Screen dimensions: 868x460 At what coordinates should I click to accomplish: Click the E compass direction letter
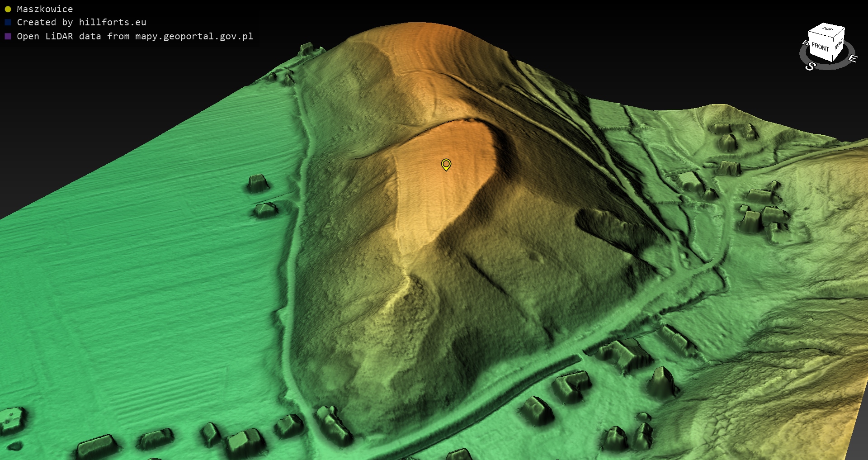coord(852,59)
